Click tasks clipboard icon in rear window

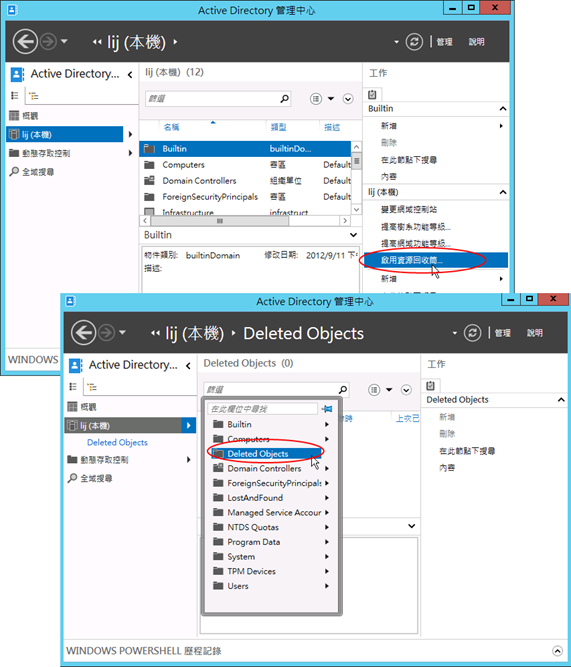(x=372, y=94)
